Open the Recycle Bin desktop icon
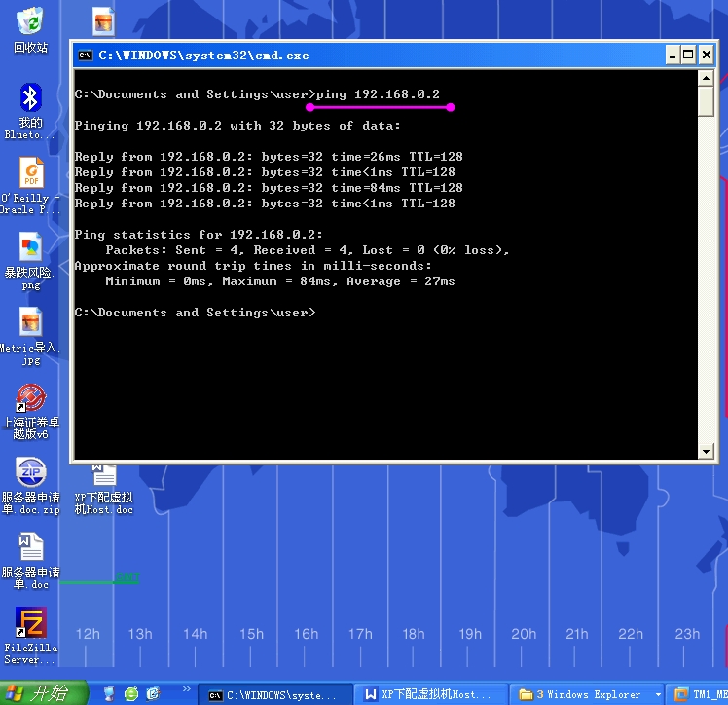728x705 pixels. [x=30, y=30]
